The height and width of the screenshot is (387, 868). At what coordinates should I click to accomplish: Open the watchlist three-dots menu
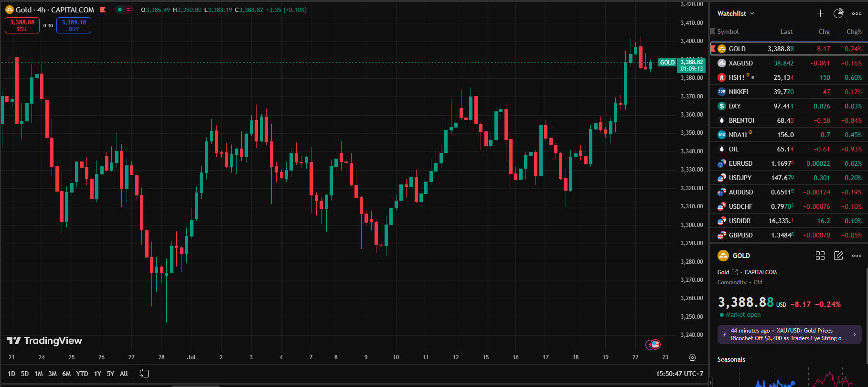[x=857, y=13]
